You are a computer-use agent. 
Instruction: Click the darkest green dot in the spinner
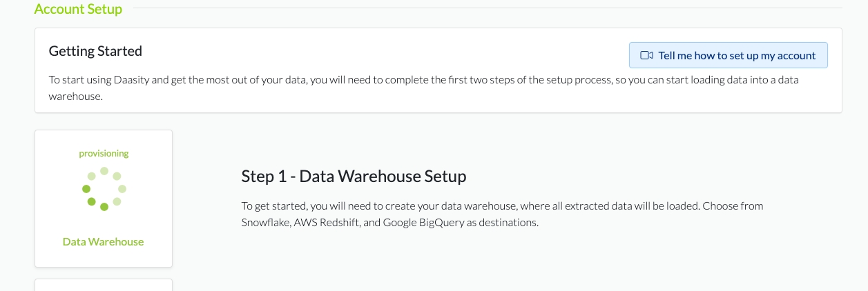104,206
